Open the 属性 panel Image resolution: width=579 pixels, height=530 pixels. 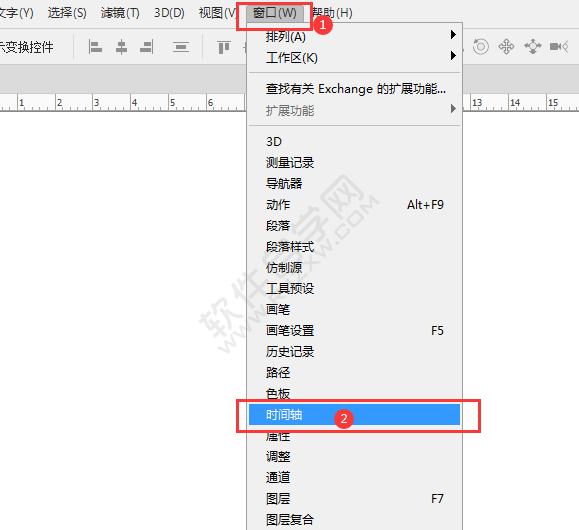click(x=354, y=436)
